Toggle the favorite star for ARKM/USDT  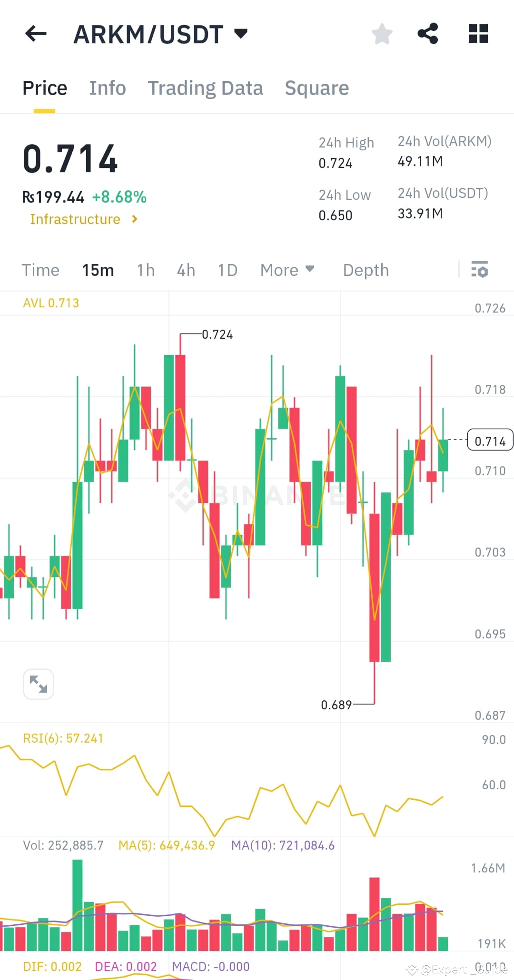382,33
